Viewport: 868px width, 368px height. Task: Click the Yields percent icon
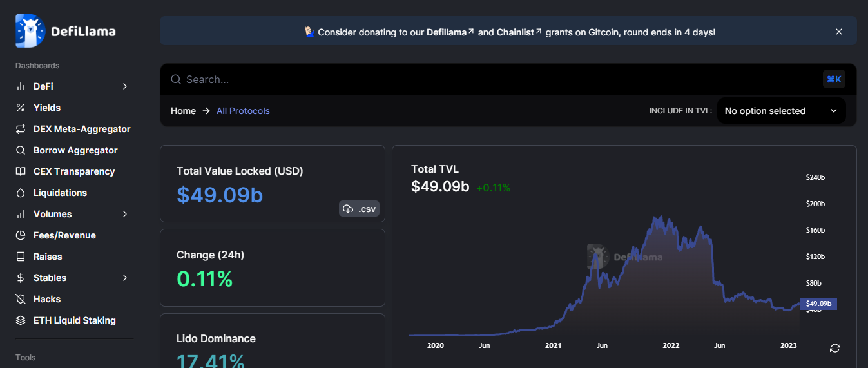(x=21, y=108)
